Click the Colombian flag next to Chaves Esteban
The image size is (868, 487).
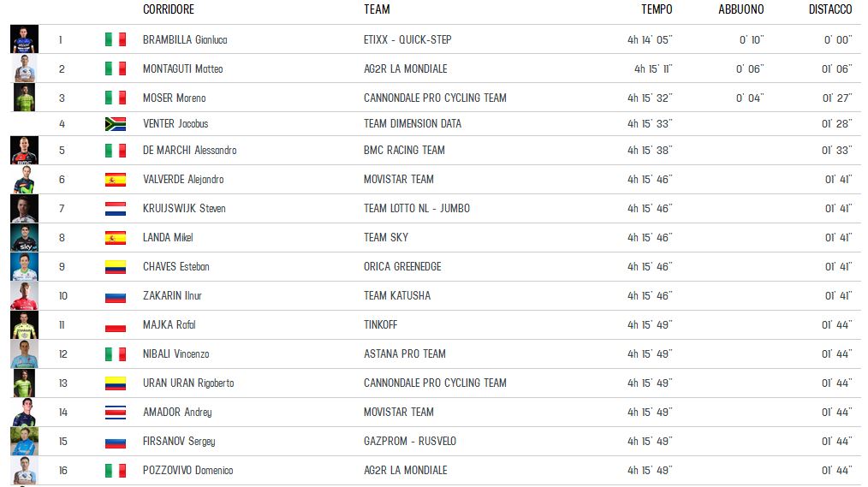(x=116, y=267)
